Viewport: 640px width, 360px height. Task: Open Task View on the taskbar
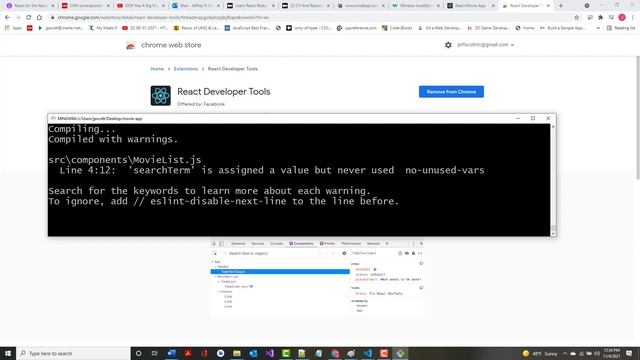pos(154,353)
